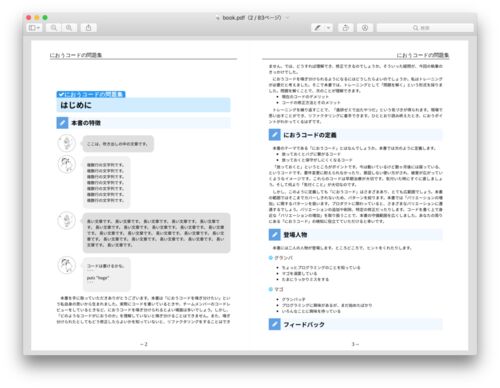Viewport: 500px width, 388px height.
Task: Click the zoom in magnifier button
Action: [69, 28]
